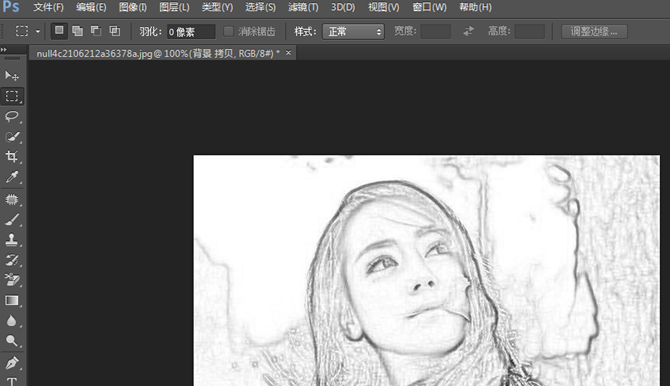Choose Subtract from selection mode
This screenshot has width=670, height=386.
click(96, 31)
